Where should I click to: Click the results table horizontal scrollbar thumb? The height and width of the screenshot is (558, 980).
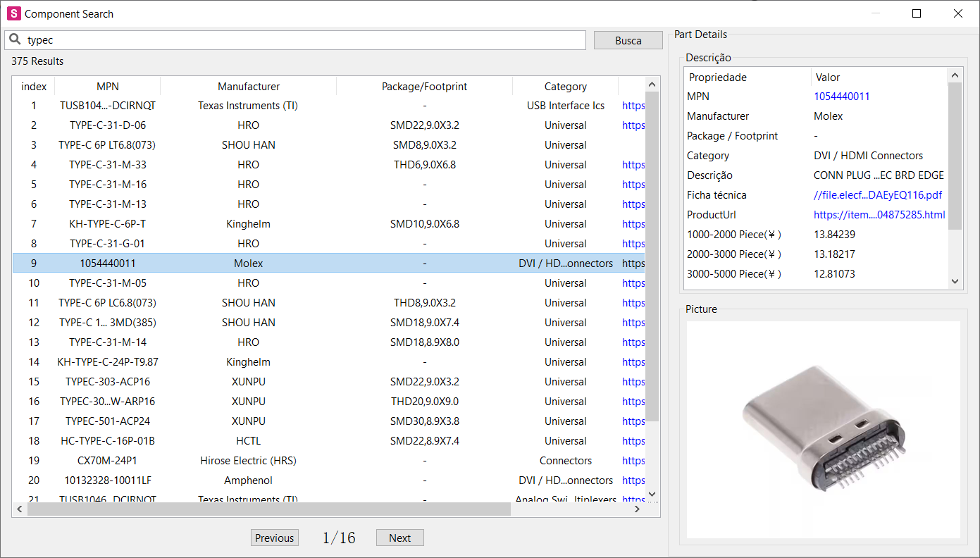coord(268,509)
